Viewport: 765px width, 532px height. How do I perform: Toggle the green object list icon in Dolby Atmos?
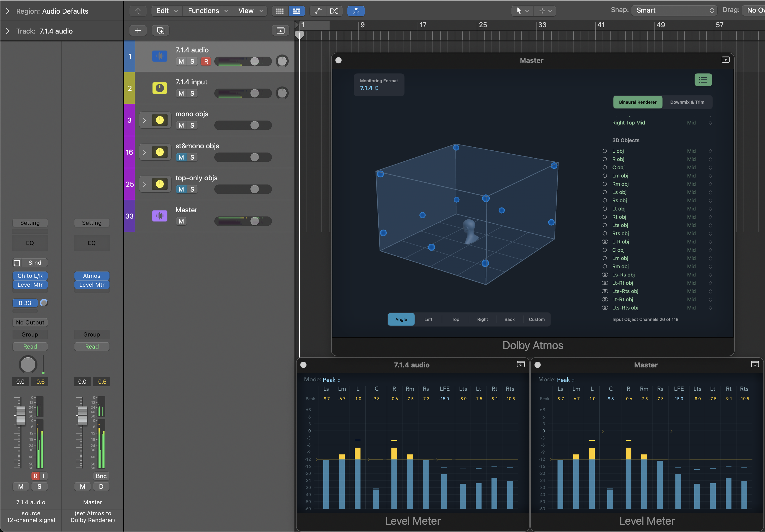[703, 80]
